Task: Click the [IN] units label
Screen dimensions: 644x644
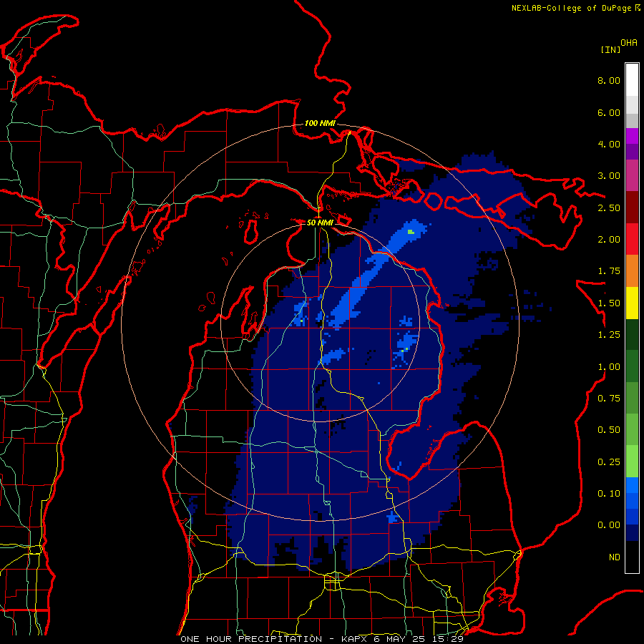Action: [611, 49]
